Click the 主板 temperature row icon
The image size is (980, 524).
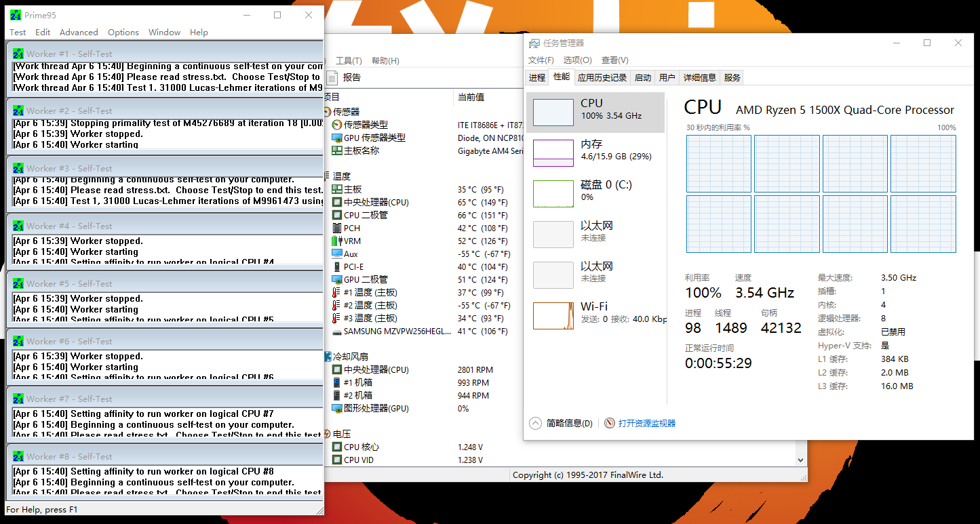[337, 189]
